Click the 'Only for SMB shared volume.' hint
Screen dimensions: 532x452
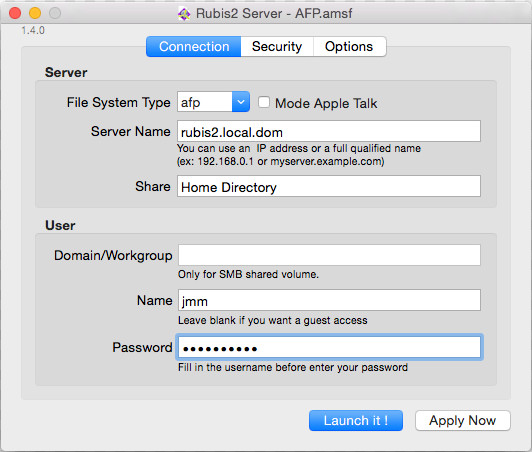[248, 274]
